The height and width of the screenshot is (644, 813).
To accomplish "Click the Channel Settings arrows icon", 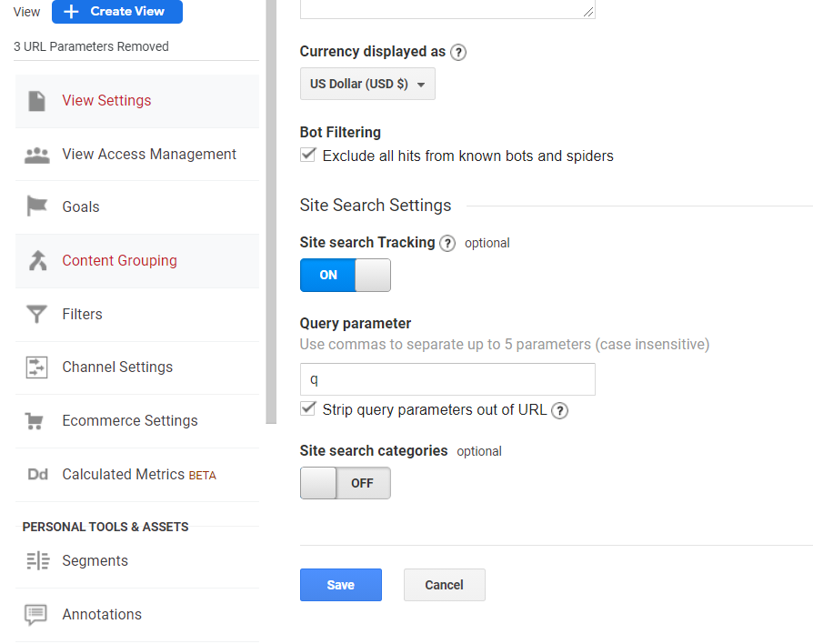I will click(36, 367).
